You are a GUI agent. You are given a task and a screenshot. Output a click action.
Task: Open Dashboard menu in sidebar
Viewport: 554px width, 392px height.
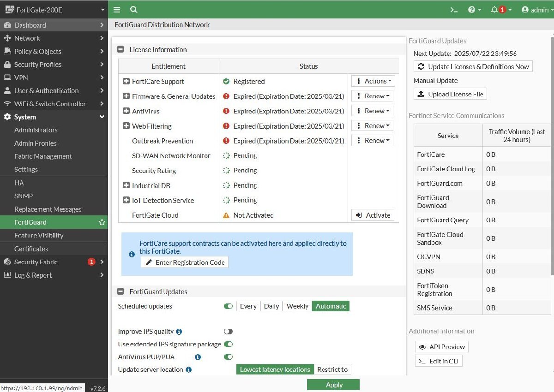54,25
